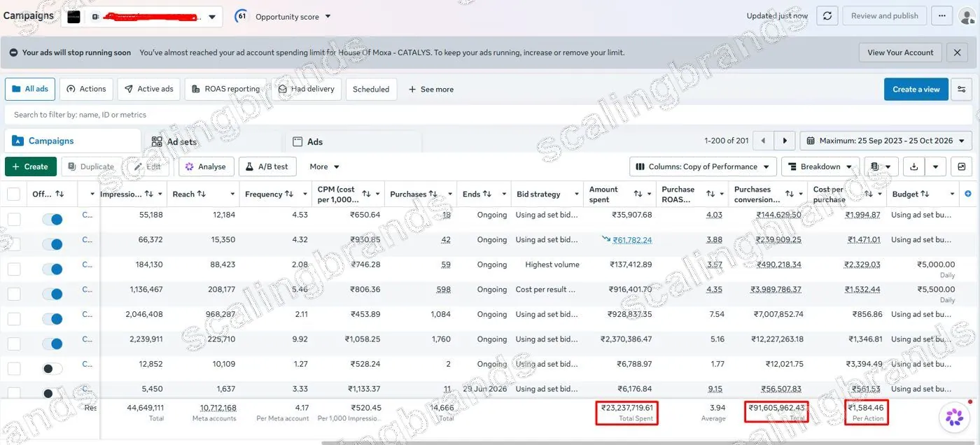Screen dimensions: 980x445
Task: Click the Create a view button
Action: [916, 89]
